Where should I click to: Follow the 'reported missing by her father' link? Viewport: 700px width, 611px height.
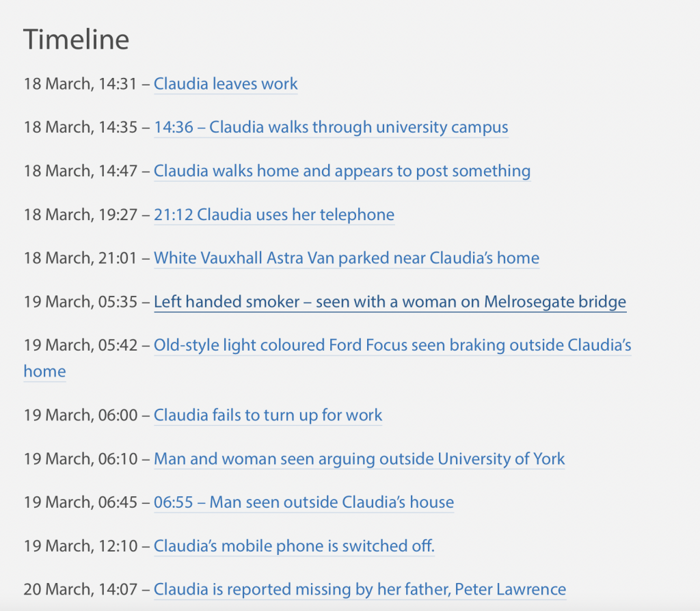360,590
